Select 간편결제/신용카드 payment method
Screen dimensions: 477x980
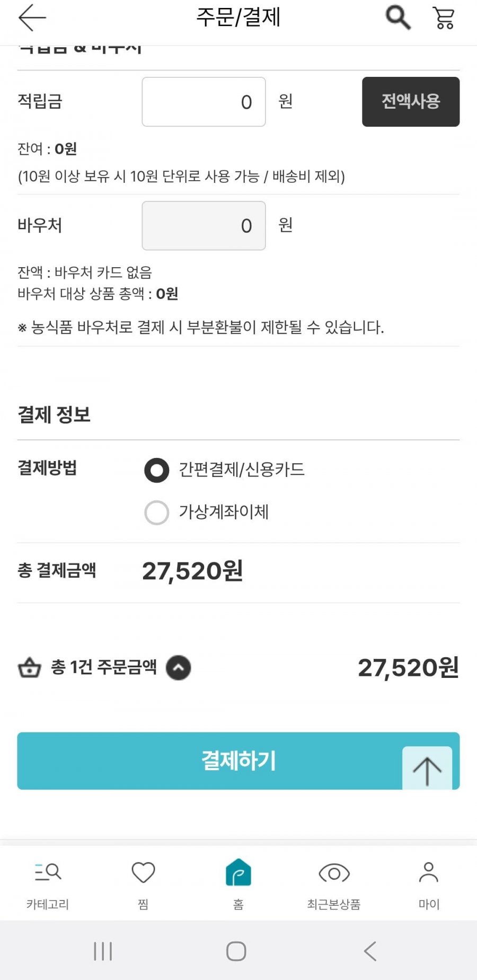[157, 470]
